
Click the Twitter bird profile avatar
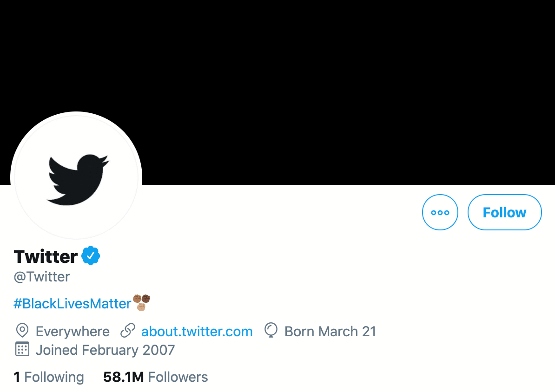76,178
